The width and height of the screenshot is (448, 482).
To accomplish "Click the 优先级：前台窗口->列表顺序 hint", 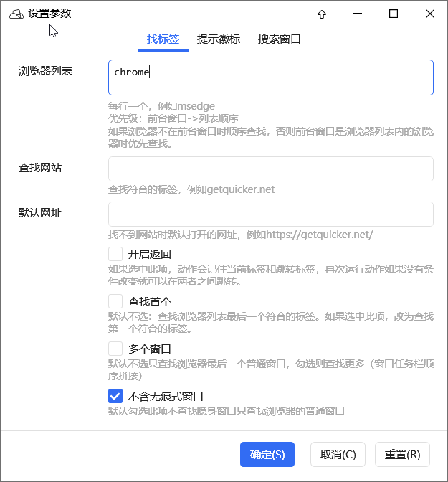I will click(x=173, y=118).
